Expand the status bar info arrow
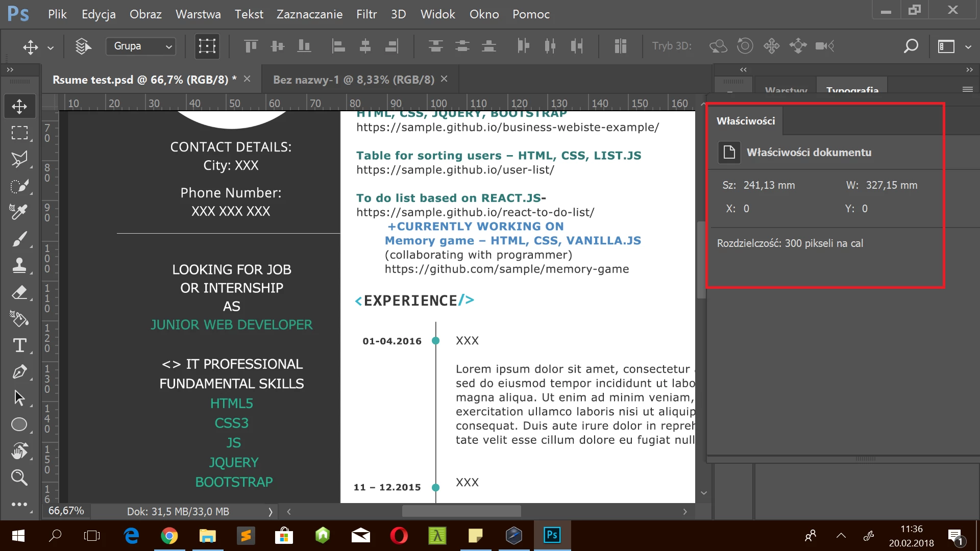 (x=271, y=512)
